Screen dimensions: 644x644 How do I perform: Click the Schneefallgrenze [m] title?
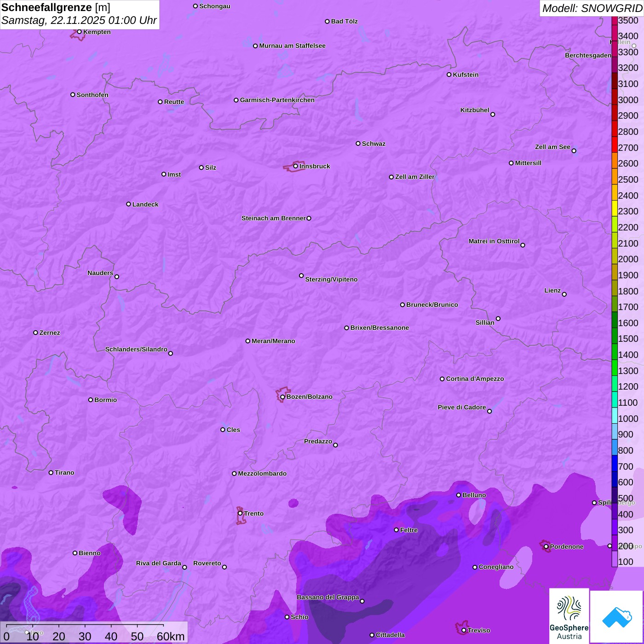56,8
